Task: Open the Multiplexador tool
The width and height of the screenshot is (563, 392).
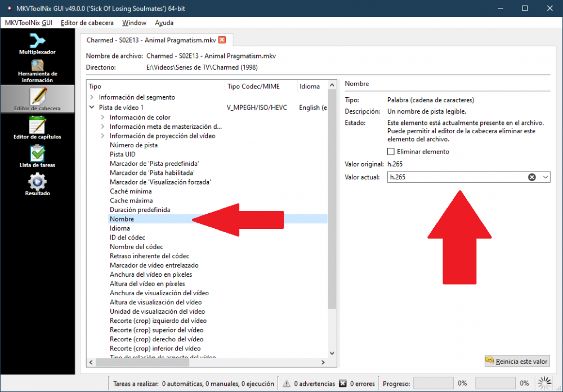Action: point(37,44)
